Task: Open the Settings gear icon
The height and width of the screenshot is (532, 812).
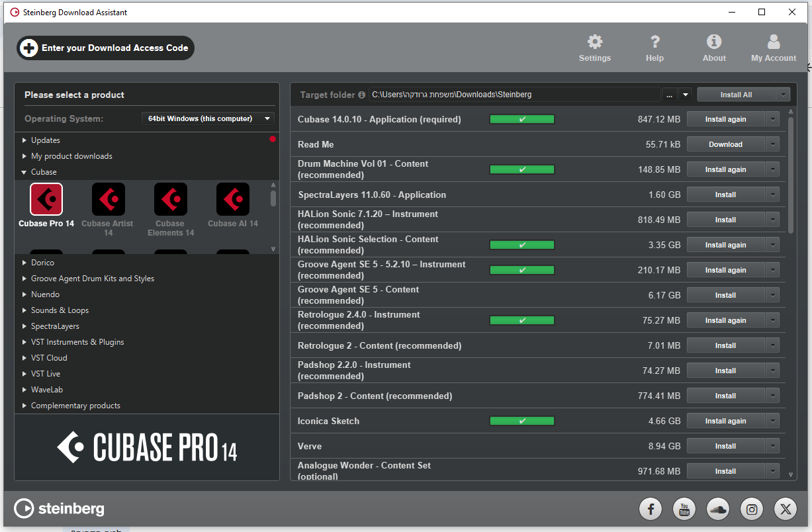Action: click(x=595, y=42)
